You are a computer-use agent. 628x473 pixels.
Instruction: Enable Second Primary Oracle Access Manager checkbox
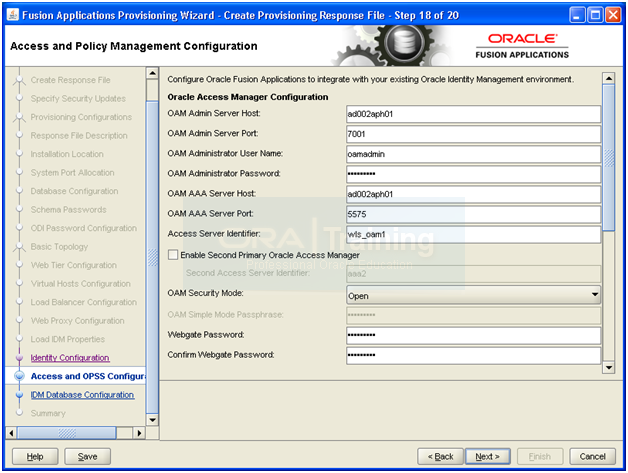tap(173, 255)
